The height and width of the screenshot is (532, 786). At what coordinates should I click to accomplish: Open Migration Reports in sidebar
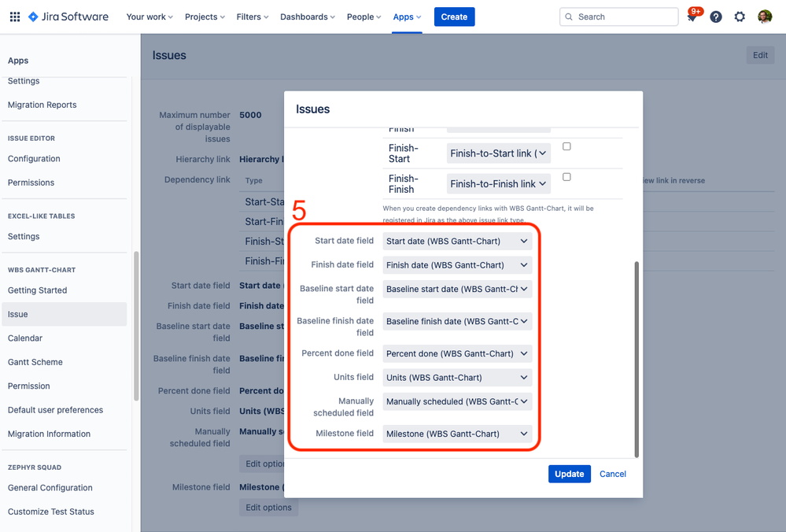coord(42,105)
